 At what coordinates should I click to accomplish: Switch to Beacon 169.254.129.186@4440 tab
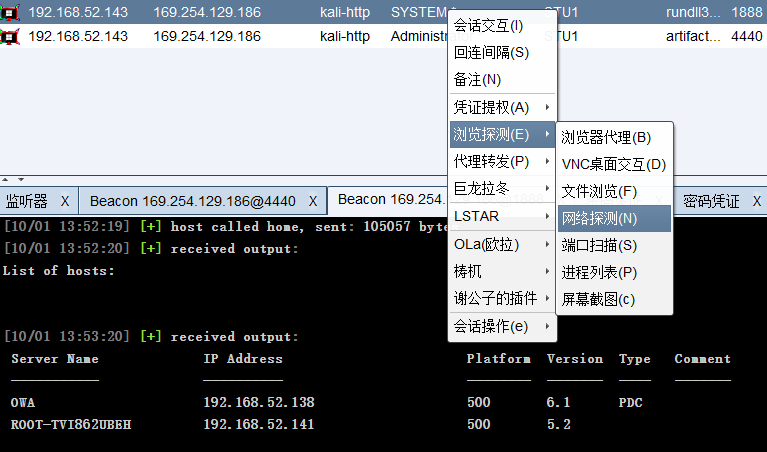(x=192, y=201)
